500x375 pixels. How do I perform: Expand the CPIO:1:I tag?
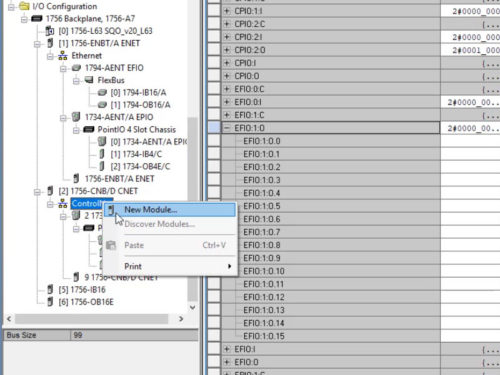pos(227,11)
